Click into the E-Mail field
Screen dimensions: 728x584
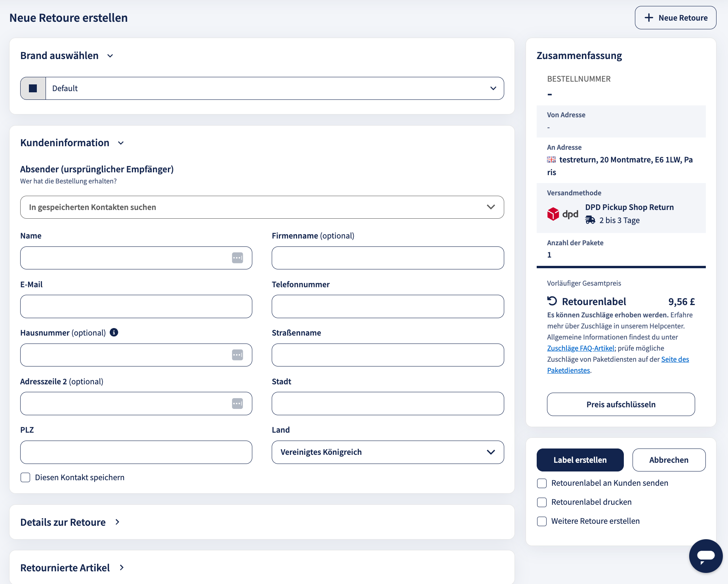136,307
